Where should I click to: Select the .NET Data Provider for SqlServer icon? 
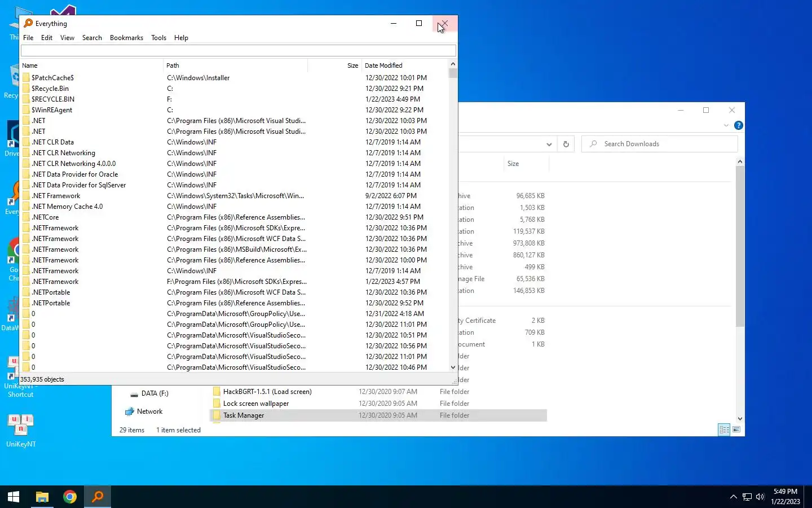pyautogui.click(x=26, y=185)
